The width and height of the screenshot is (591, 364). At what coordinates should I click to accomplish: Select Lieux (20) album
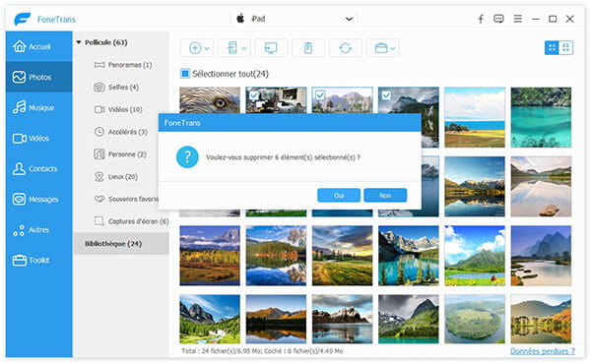pos(122,176)
